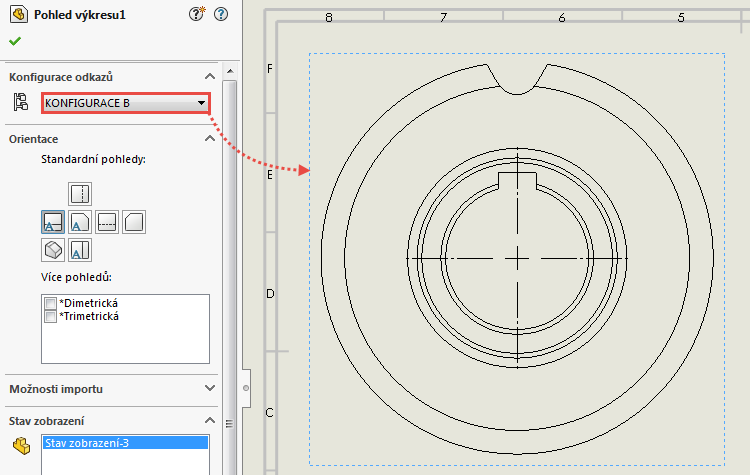Image resolution: width=750 pixels, height=475 pixels.
Task: Select Stav zobrazení-3 display state
Action: 125,443
